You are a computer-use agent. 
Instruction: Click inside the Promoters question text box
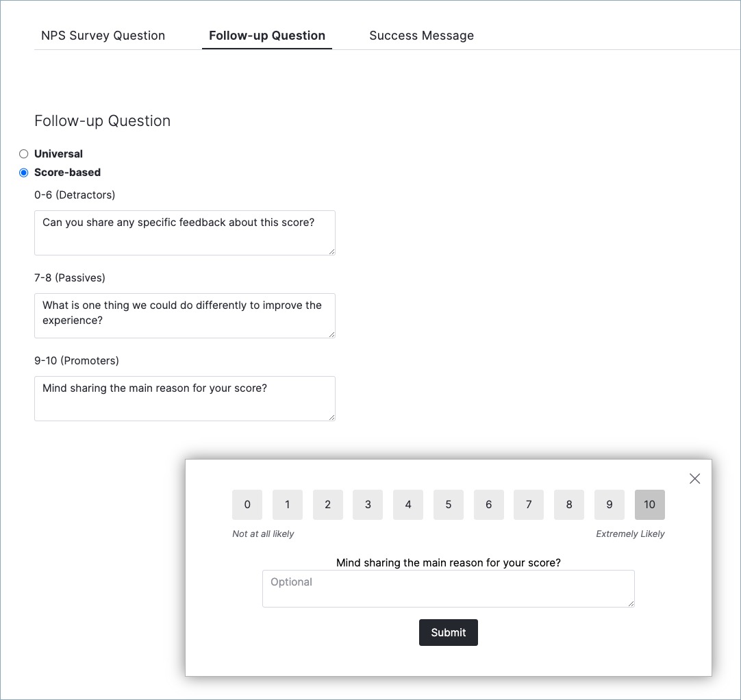click(185, 399)
